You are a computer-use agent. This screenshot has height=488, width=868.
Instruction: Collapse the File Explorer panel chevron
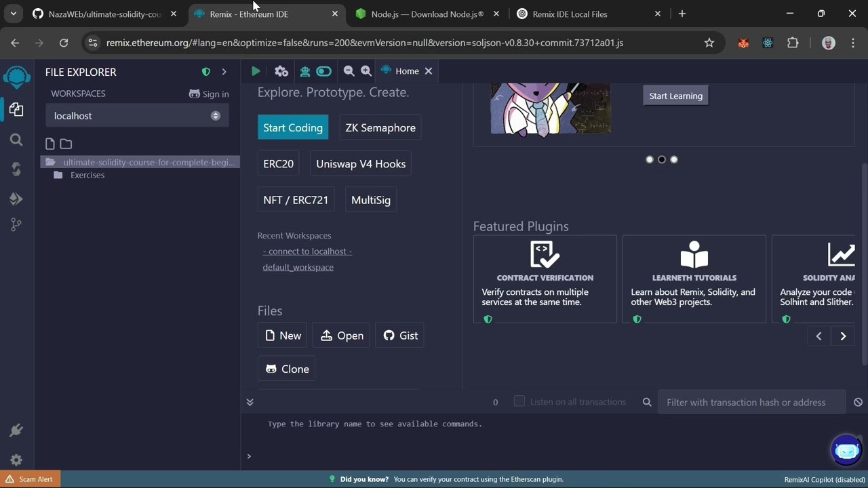pyautogui.click(x=224, y=72)
